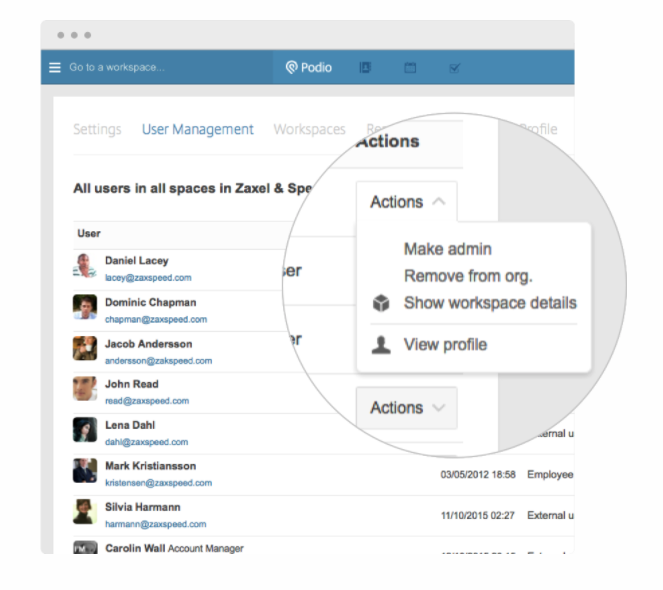Switch to the Settings tab

point(97,129)
